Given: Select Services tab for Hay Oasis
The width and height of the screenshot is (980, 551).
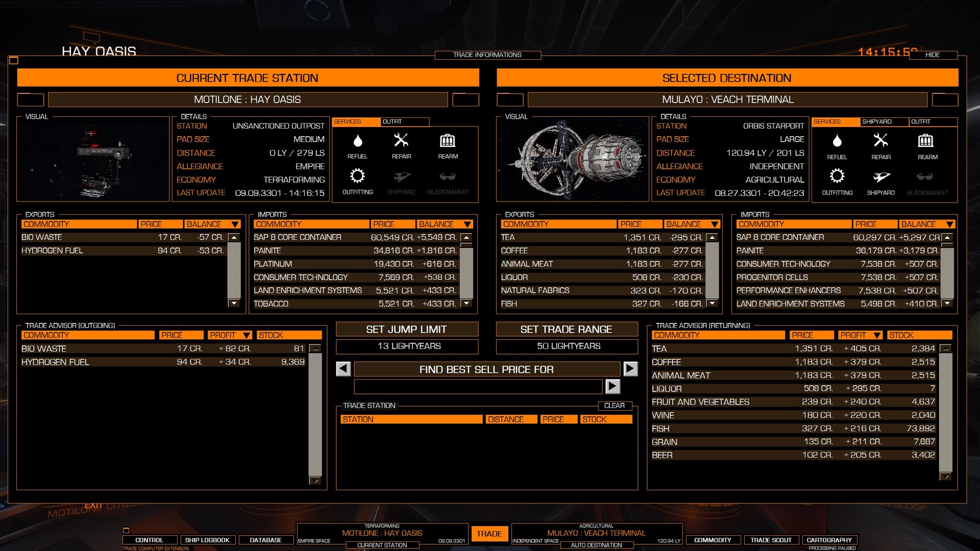Looking at the screenshot, I should (356, 122).
